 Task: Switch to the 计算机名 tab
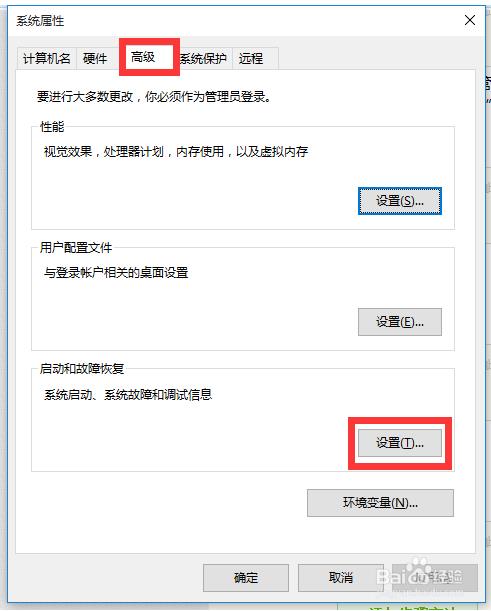[47, 58]
